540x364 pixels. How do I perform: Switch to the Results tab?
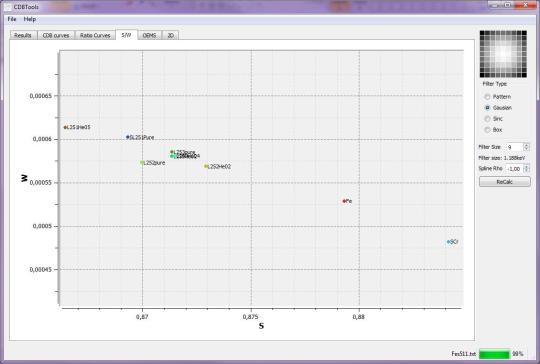[23, 35]
